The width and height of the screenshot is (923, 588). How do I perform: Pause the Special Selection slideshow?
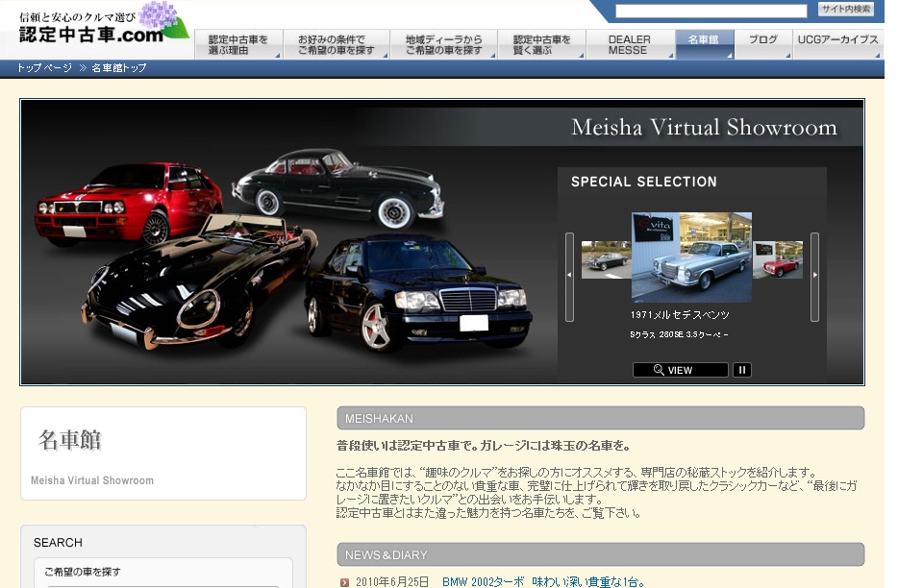[x=741, y=370]
